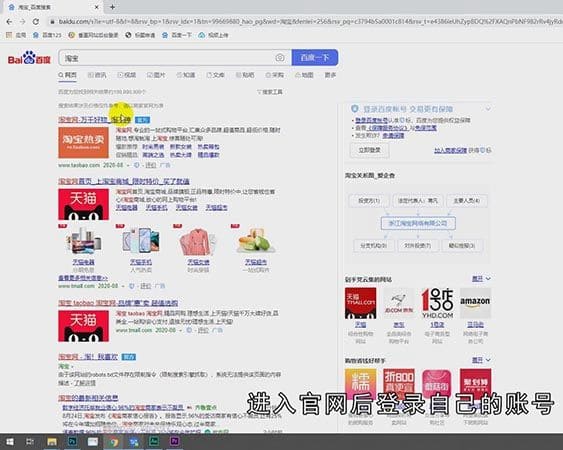Open Premiere Pro from the taskbar
The image size is (563, 450).
tap(175, 441)
